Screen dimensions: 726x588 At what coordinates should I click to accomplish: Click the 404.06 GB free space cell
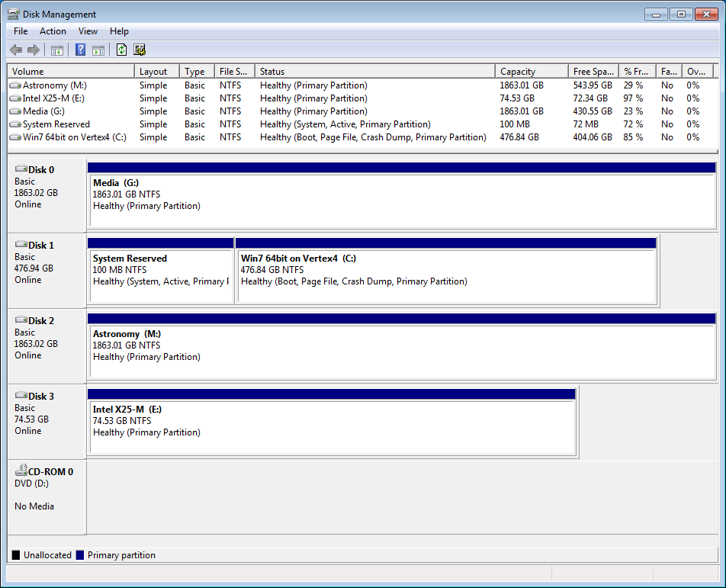click(x=593, y=137)
